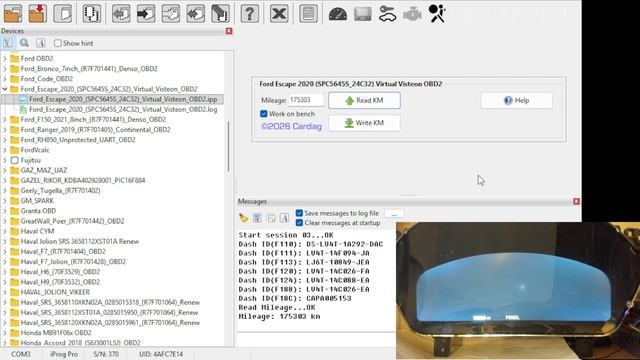Expand the HAVAL_JOLION_VIKEER folder
The height and width of the screenshot is (360, 640).
(x=5, y=292)
